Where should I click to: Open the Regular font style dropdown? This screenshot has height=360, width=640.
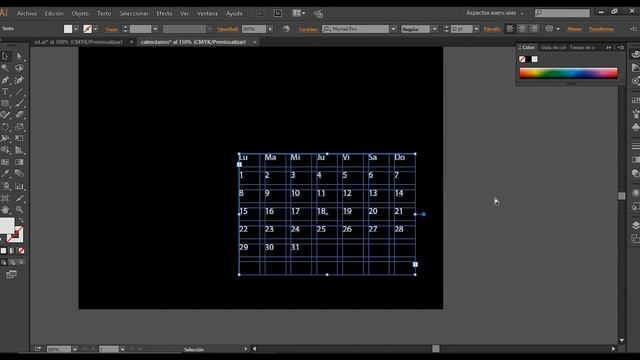[x=434, y=29]
